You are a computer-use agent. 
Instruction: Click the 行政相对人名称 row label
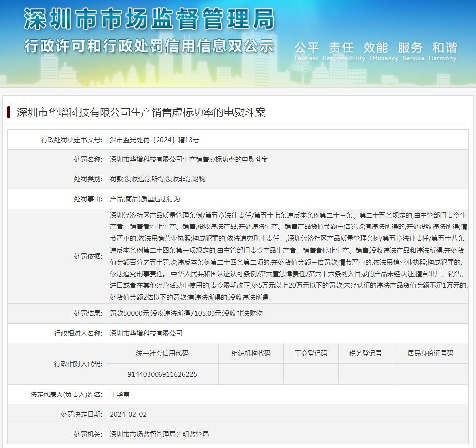(x=78, y=333)
